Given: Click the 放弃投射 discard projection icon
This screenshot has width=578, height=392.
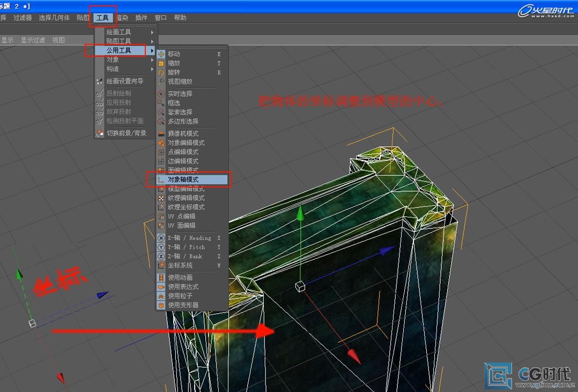Looking at the screenshot, I should 100,112.
